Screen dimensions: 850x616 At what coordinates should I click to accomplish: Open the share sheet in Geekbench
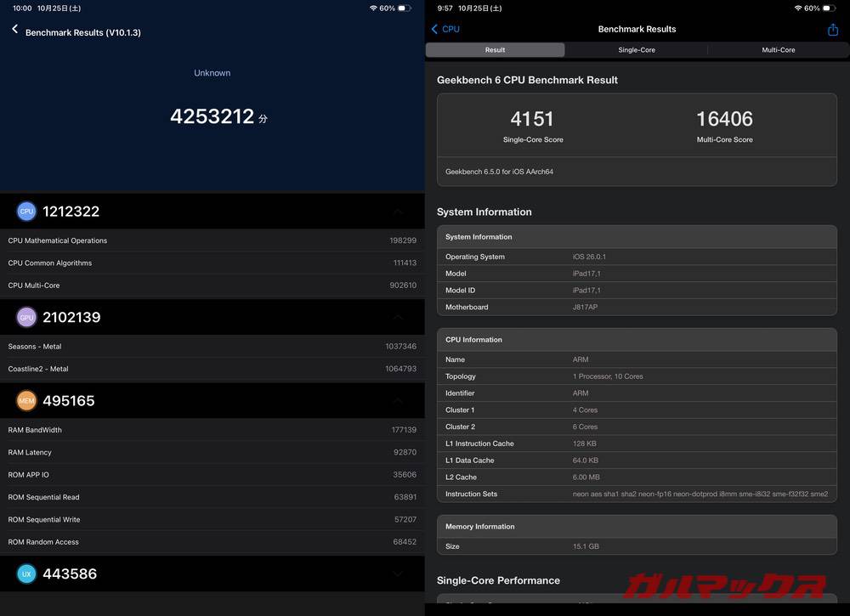pyautogui.click(x=834, y=28)
